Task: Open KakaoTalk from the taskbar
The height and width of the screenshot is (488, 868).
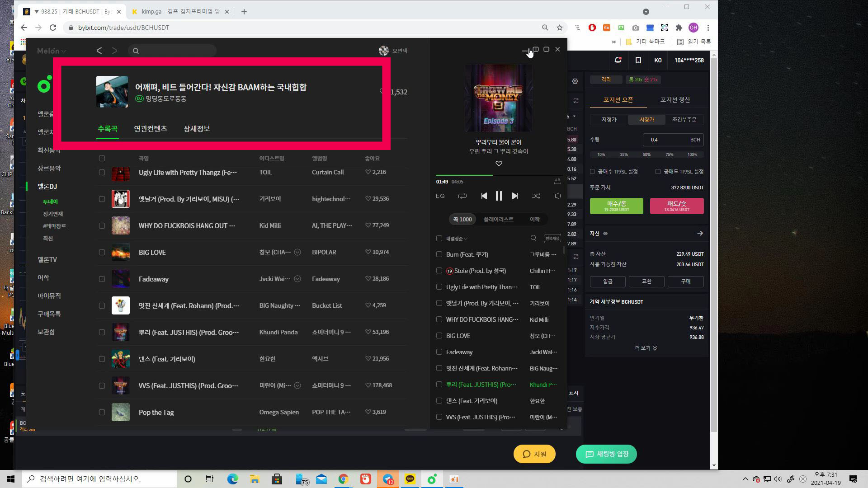Action: coord(410,479)
